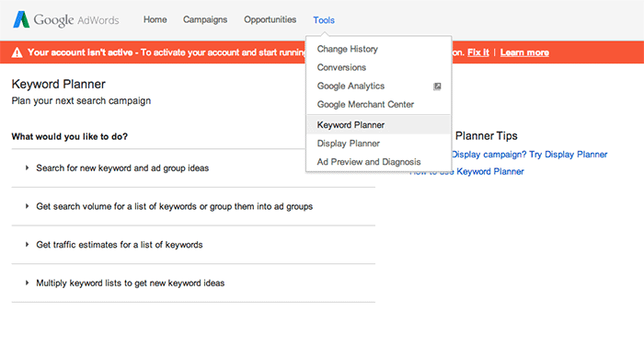Click 'Search for new keyword and ad group ideas' text
The image size is (644, 347).
(122, 168)
